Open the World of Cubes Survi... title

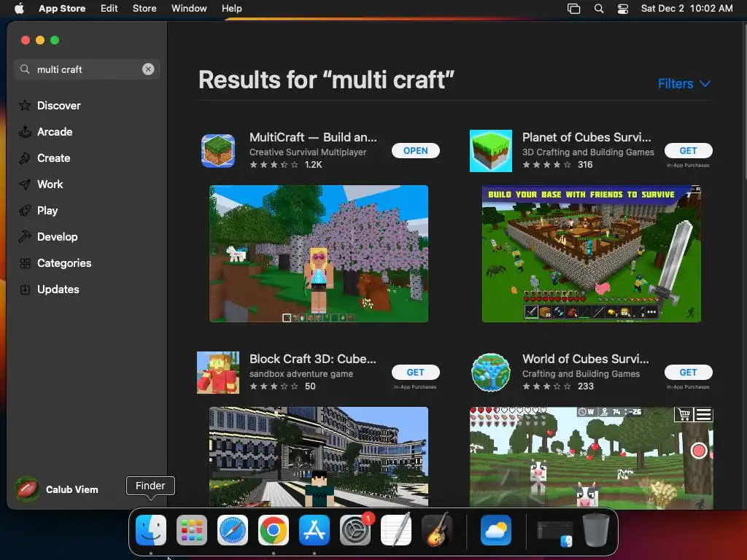(x=586, y=359)
